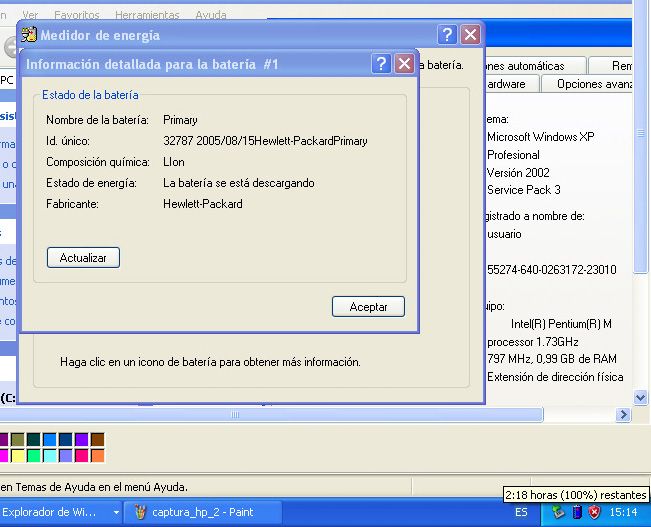The width and height of the screenshot is (651, 527).
Task: Click Paint status bar help text
Action: (94, 487)
